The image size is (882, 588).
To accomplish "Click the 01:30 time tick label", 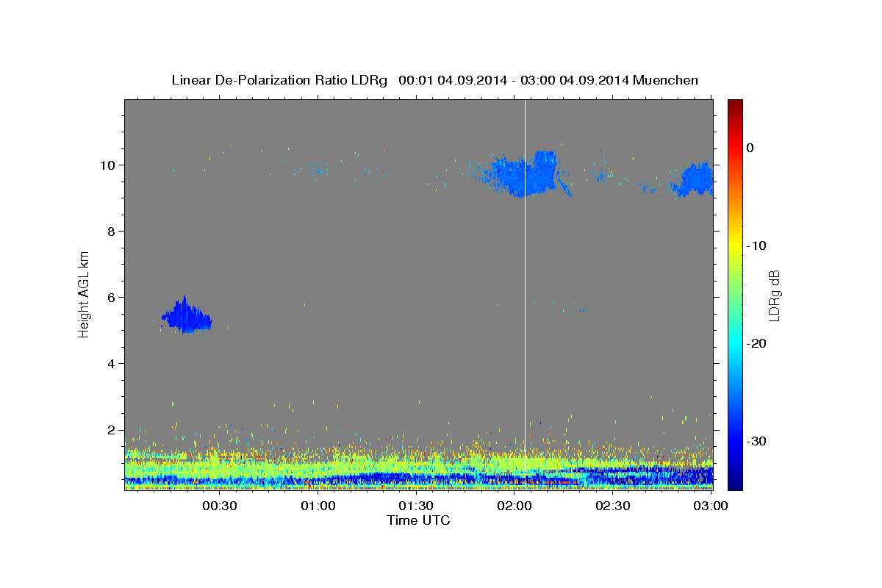I will 416,506.
